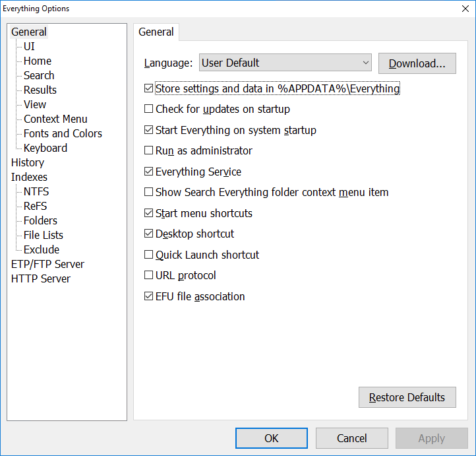Click the greyed-out Apply button

coord(431,438)
